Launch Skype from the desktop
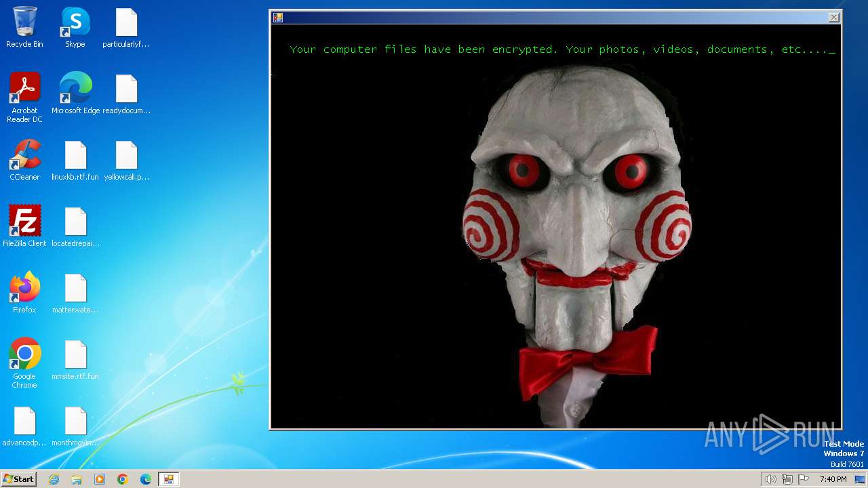Image resolution: width=868 pixels, height=488 pixels. (x=75, y=28)
